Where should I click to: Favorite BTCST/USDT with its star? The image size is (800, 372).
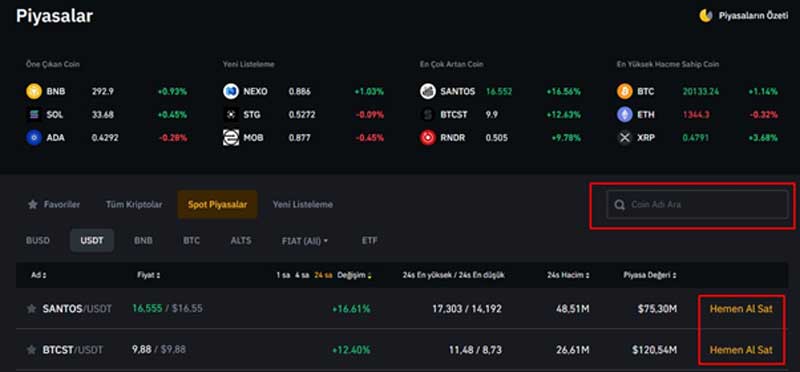point(32,350)
